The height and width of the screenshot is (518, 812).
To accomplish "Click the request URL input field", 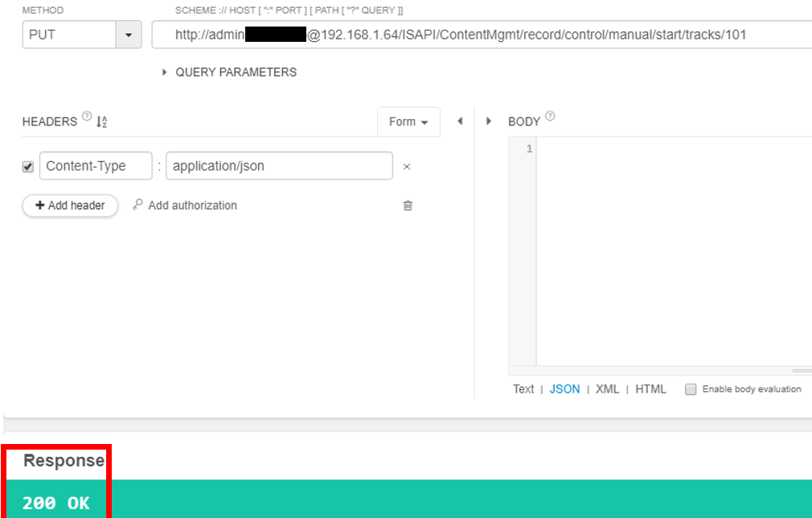I will pos(482,35).
